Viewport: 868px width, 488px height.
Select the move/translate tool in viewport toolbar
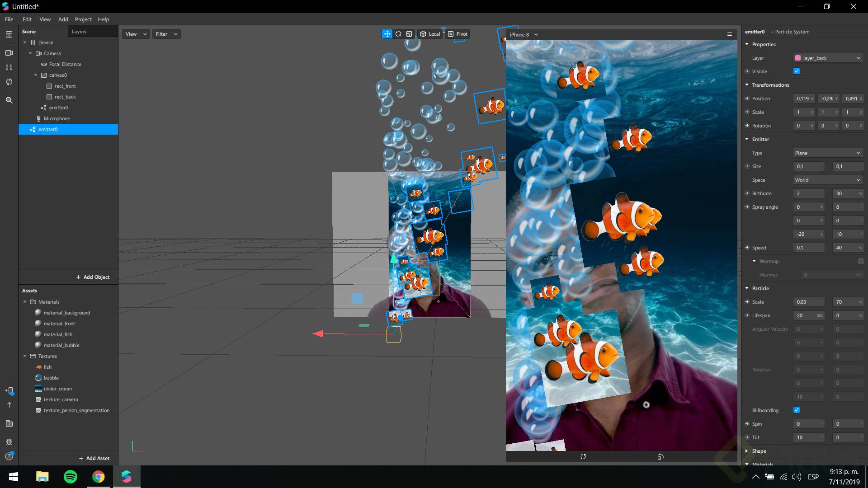(387, 34)
